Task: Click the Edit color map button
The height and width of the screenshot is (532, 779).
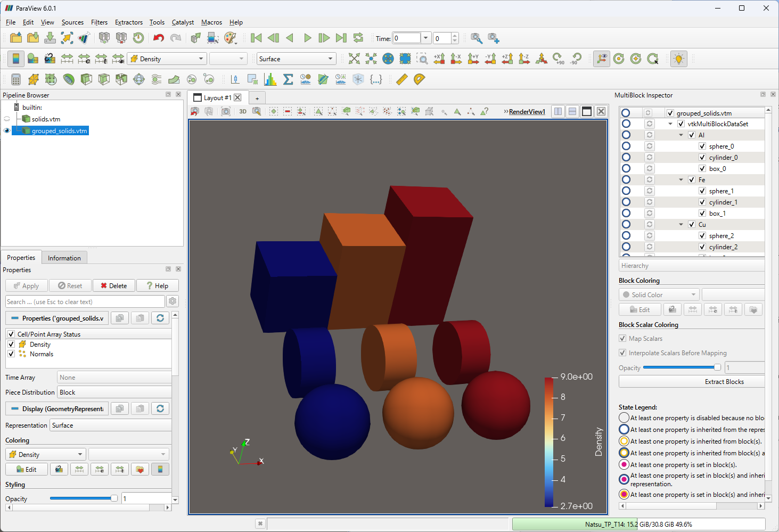Action: [27, 469]
